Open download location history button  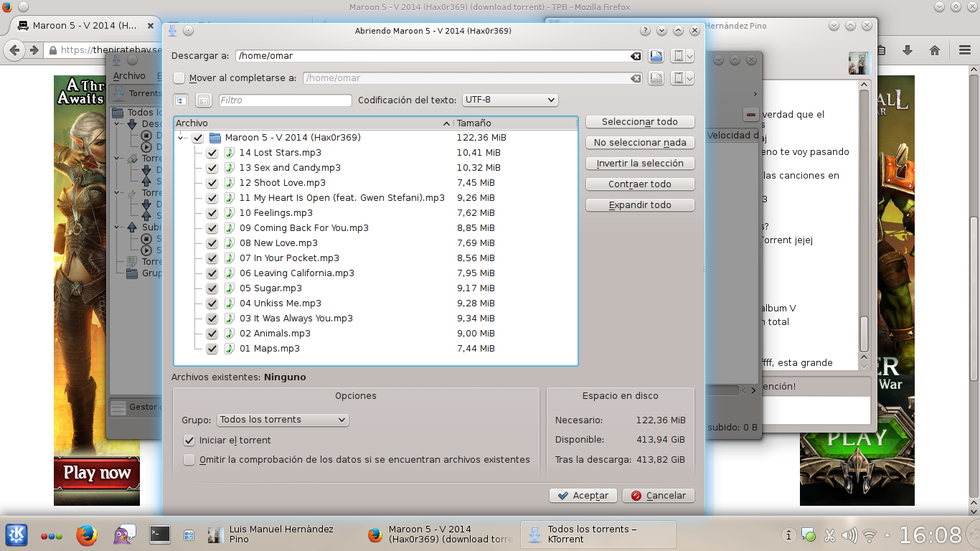click(678, 56)
